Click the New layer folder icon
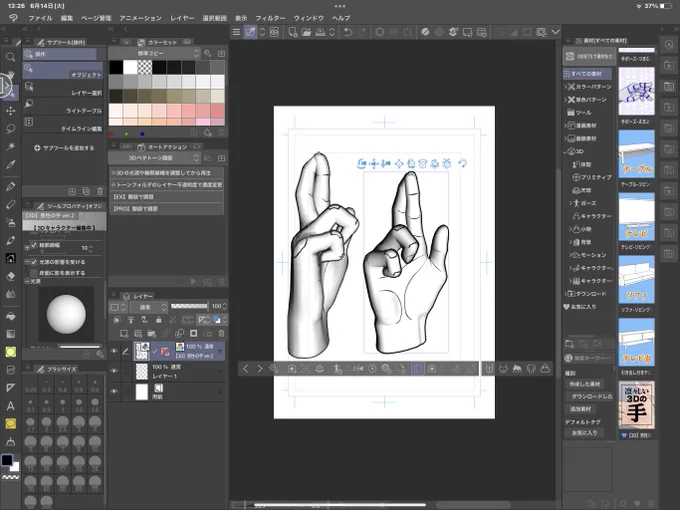This screenshot has width=680, height=510. pyautogui.click(x=151, y=333)
